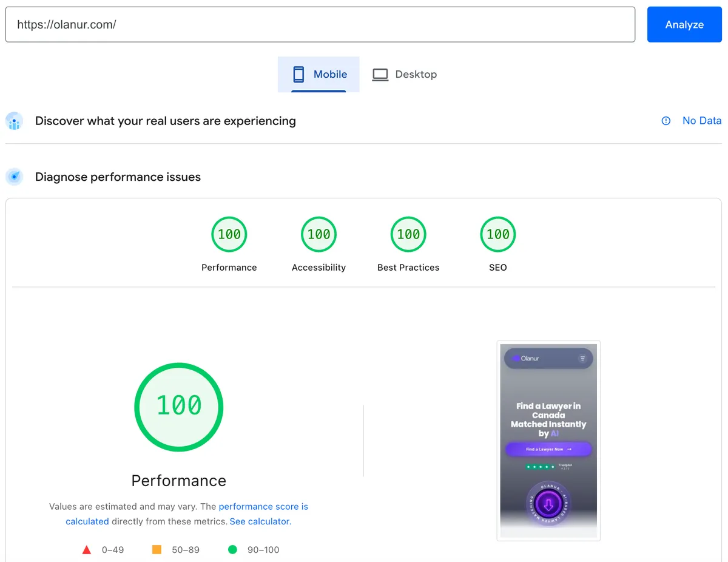
Task: Click the Diagnose performance issues gauge icon
Action: click(14, 177)
